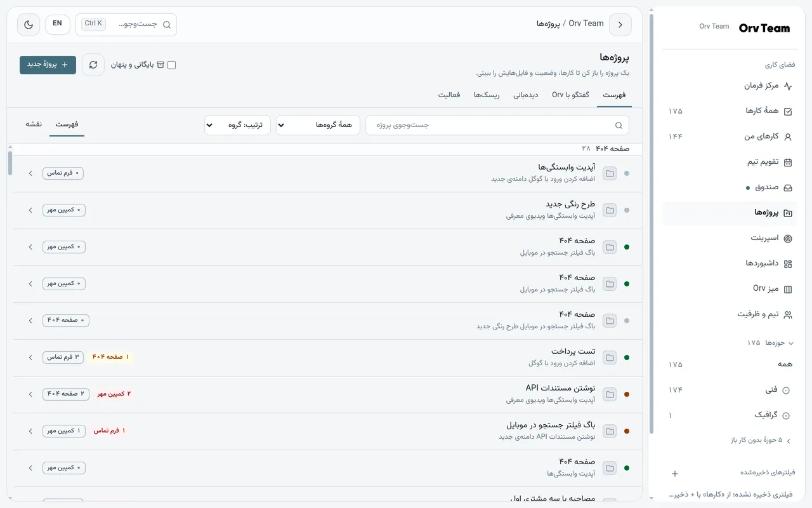The width and height of the screenshot is (812, 508).
Task: Click the folder icon of تست پرداخت
Action: 610,358
